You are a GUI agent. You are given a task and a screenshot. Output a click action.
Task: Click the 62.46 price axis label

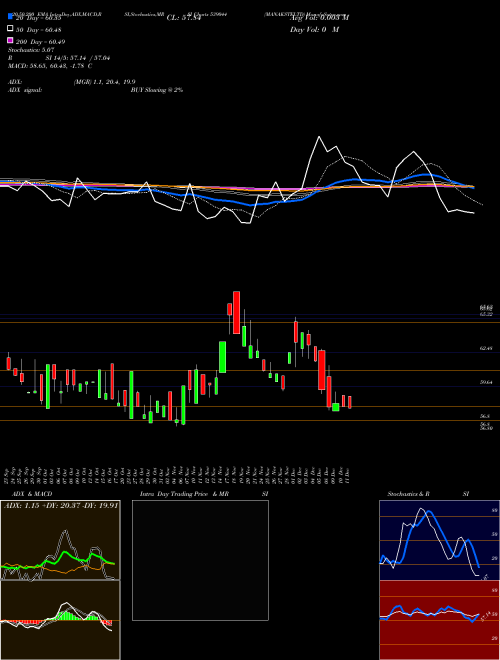click(486, 349)
